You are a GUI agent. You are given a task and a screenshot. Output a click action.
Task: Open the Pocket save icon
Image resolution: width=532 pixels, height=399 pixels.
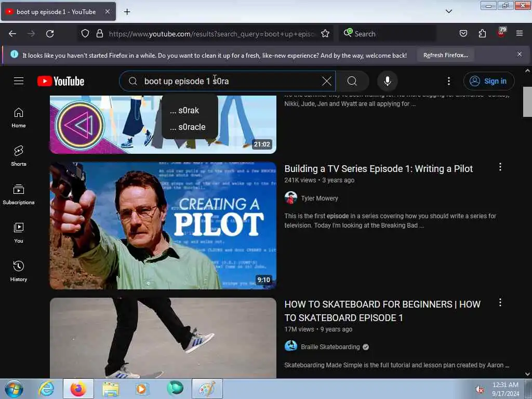coord(463,34)
